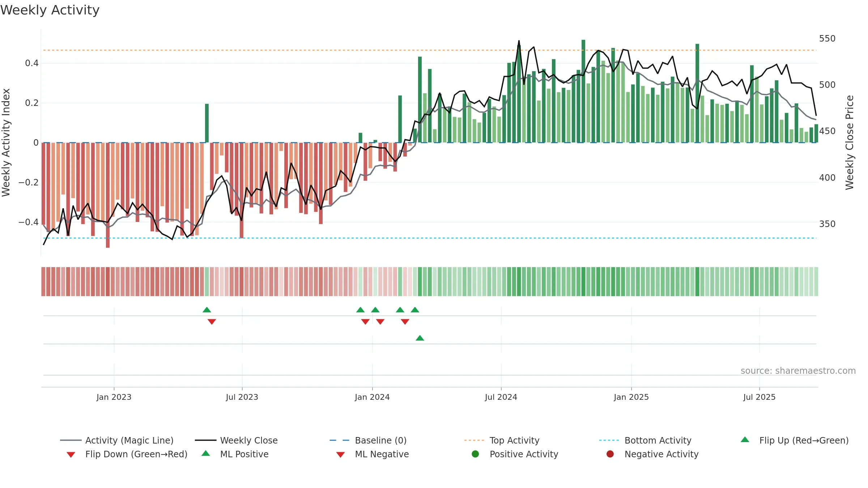
Task: Toggle the Top Activity legend entry
Action: pos(502,440)
